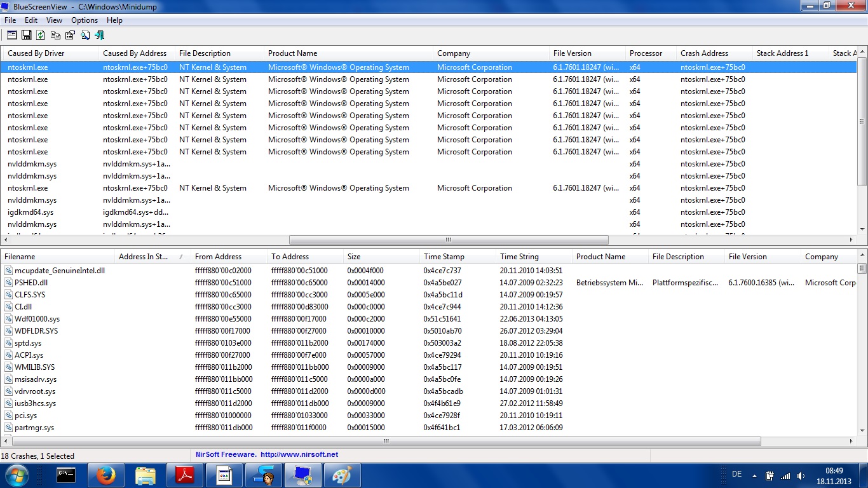Click file icon next to pci.sys
The height and width of the screenshot is (488, 868).
coord(8,416)
